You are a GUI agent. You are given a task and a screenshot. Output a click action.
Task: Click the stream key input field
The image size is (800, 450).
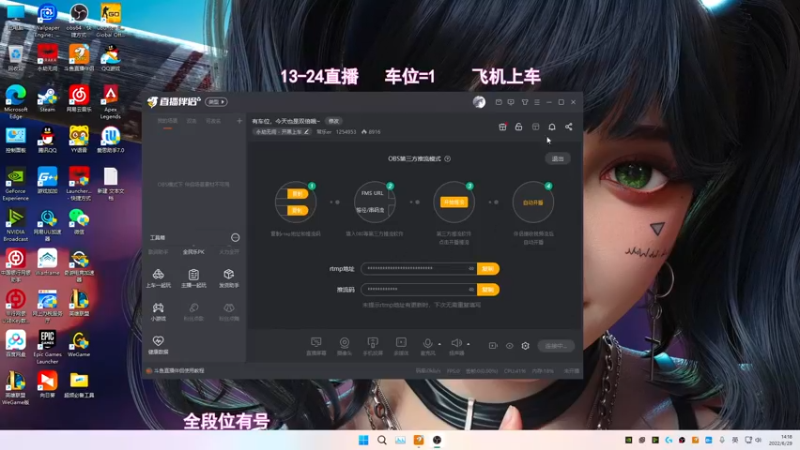(419, 289)
